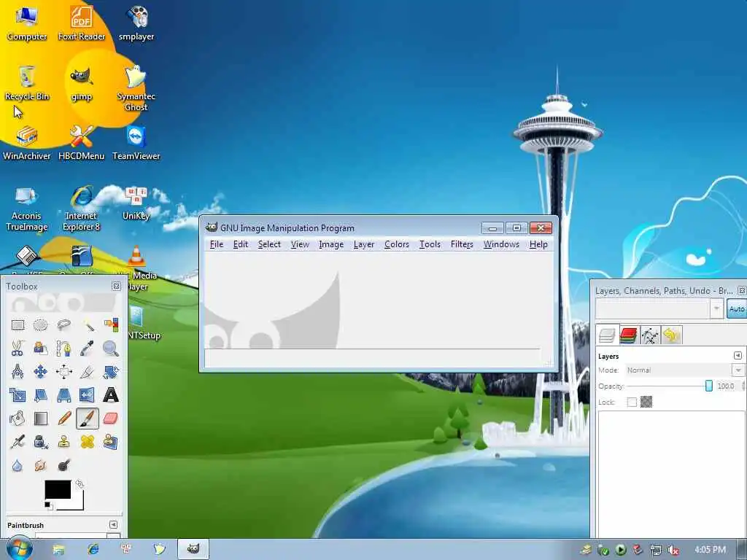The image size is (747, 560).
Task: Select the Foreground Select tool
Action: click(41, 349)
